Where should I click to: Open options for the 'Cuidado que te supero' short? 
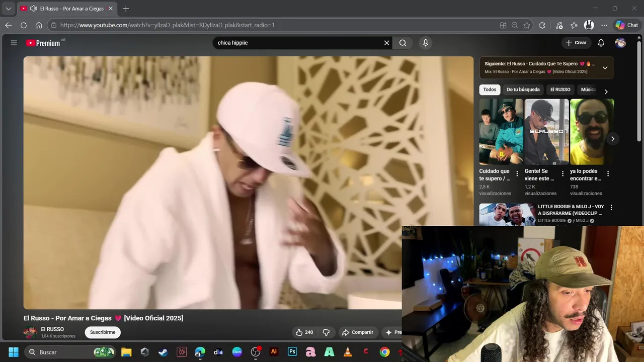tap(517, 174)
